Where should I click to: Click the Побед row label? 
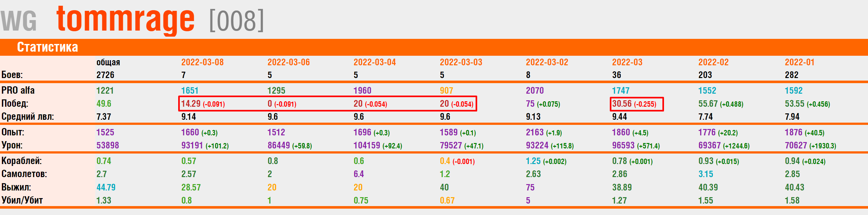click(15, 103)
